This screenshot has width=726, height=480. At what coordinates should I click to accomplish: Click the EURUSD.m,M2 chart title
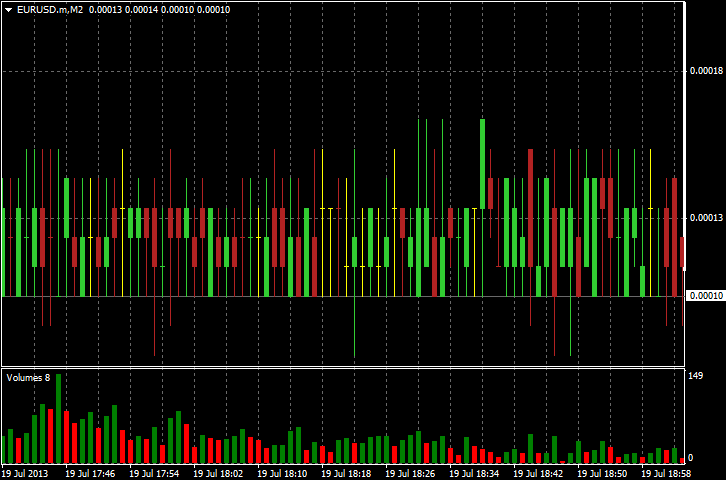tap(51, 9)
